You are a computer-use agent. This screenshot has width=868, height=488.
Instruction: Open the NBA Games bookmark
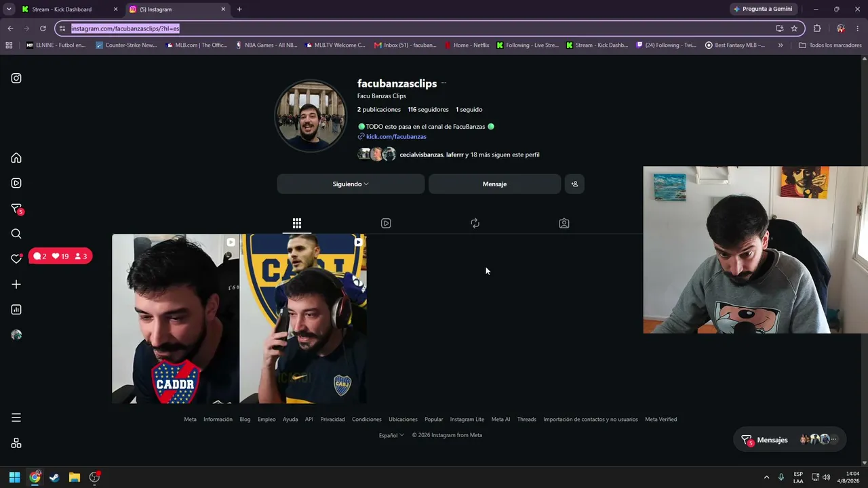(x=266, y=45)
